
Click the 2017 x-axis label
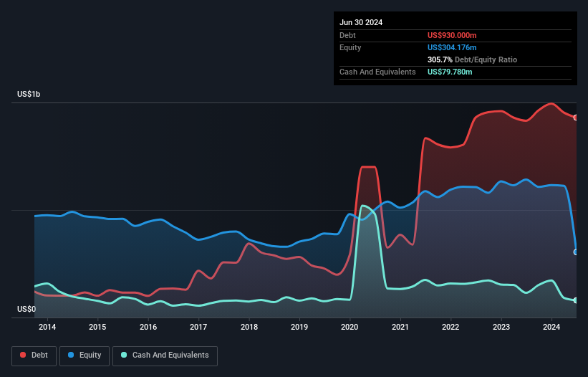[198, 327]
